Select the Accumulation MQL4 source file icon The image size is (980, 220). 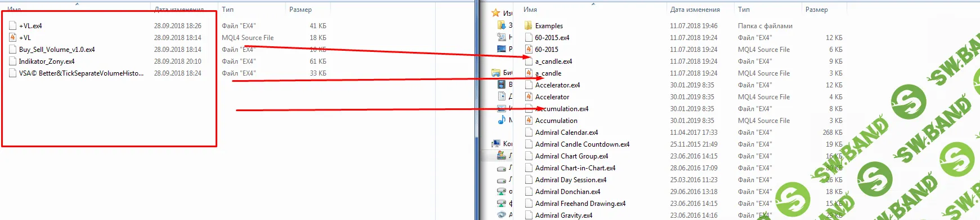(528, 120)
